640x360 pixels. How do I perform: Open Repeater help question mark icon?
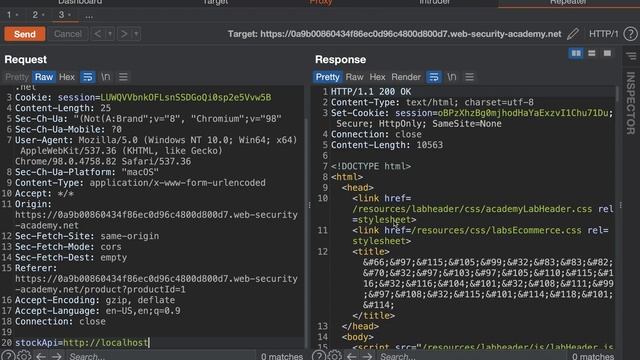[630, 34]
